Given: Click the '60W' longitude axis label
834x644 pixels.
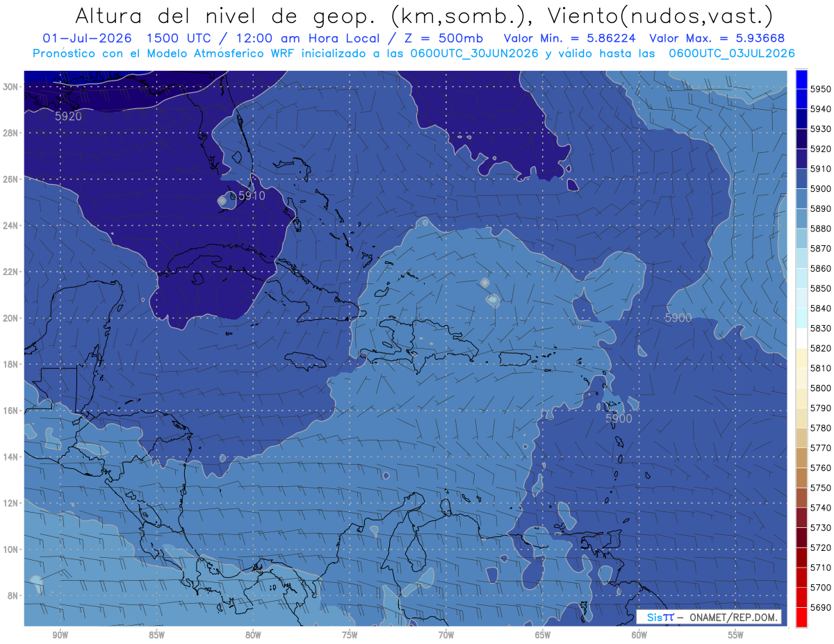Looking at the screenshot, I should point(639,636).
